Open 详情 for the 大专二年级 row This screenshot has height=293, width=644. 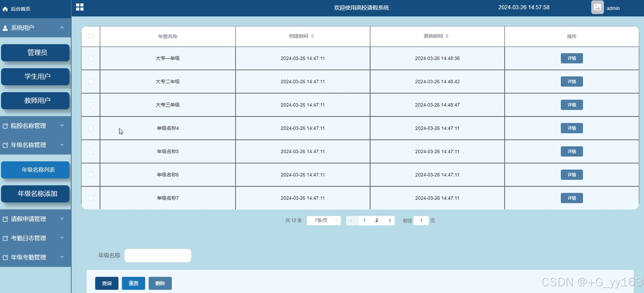[572, 82]
